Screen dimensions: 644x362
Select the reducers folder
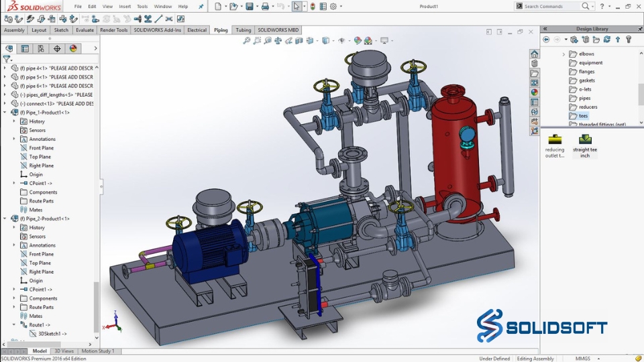583,107
